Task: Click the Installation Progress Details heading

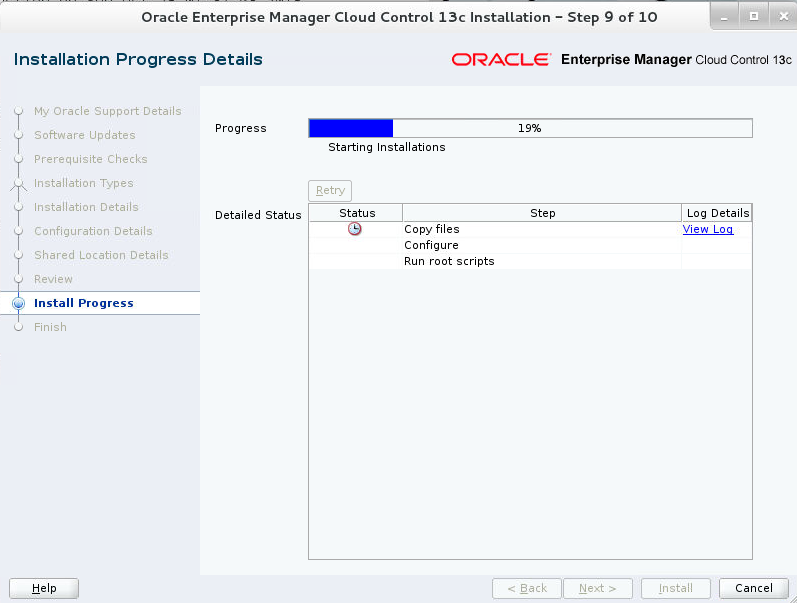Action: (138, 59)
